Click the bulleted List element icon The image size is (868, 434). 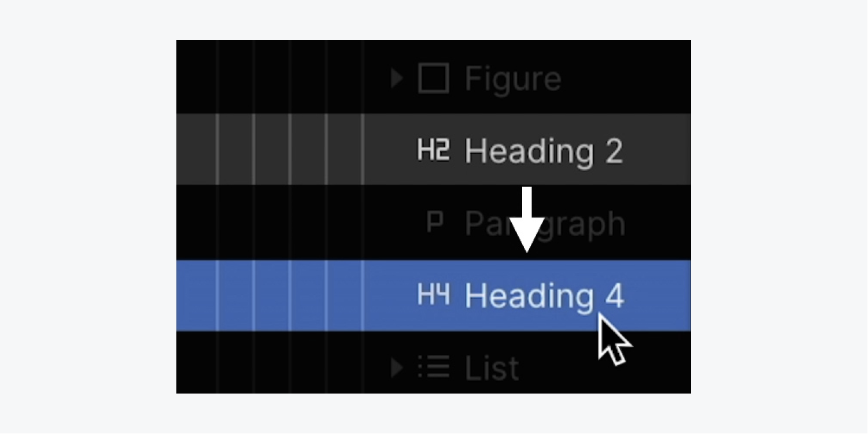[434, 367]
